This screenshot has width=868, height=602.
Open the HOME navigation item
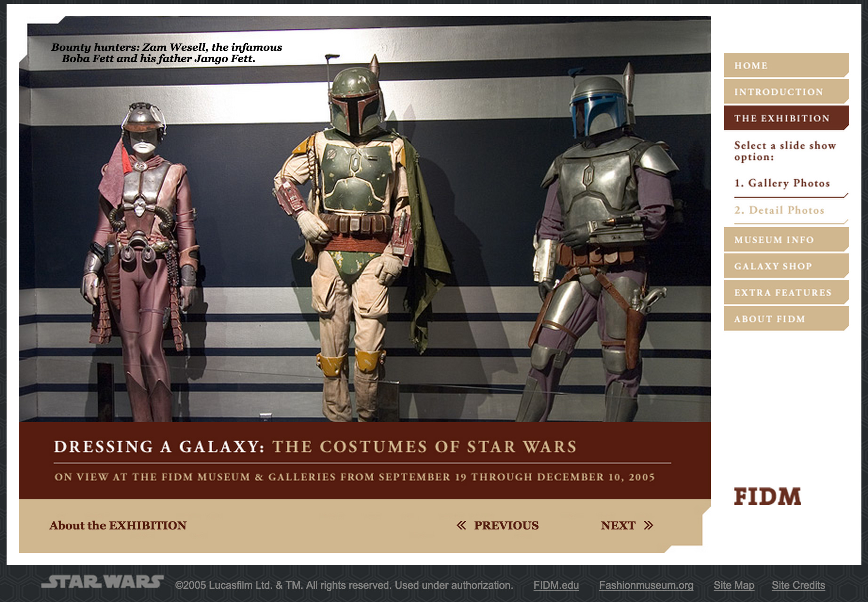(786, 65)
